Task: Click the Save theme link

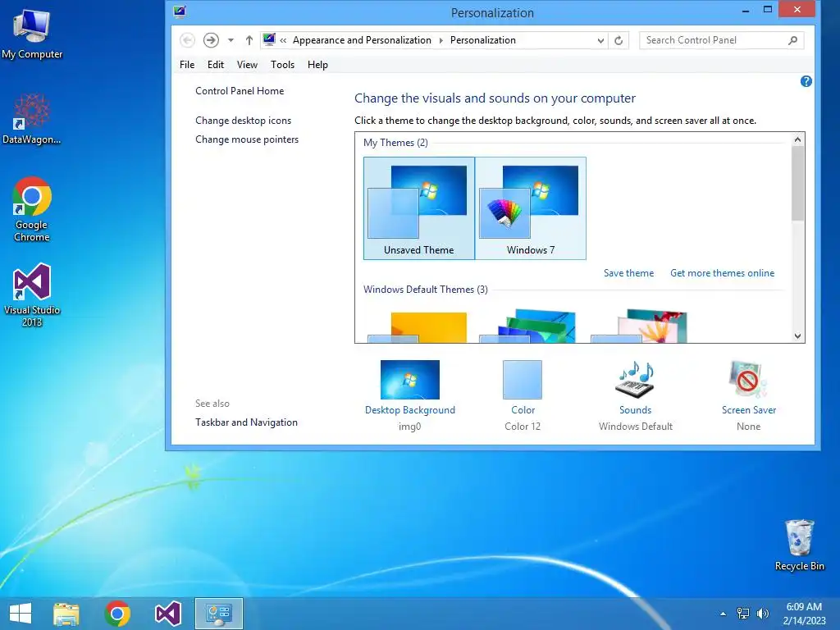Action: pyautogui.click(x=628, y=273)
